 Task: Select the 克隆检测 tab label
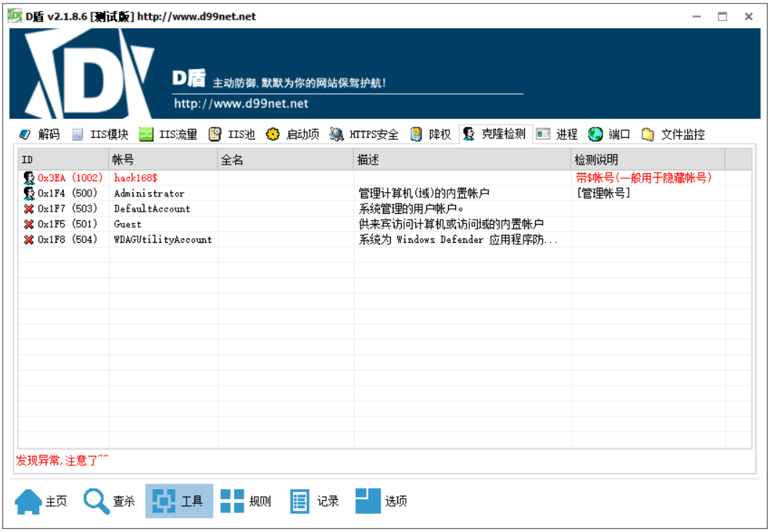503,134
